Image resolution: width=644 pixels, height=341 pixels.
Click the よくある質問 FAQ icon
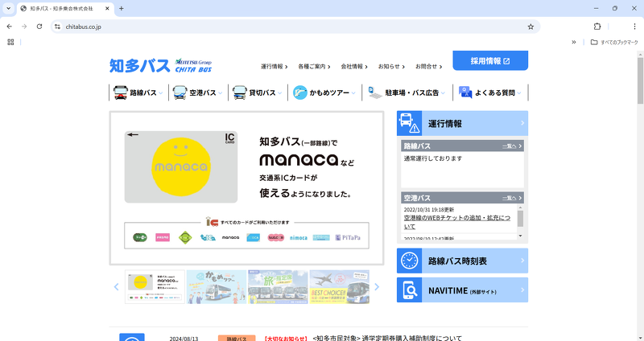[465, 92]
